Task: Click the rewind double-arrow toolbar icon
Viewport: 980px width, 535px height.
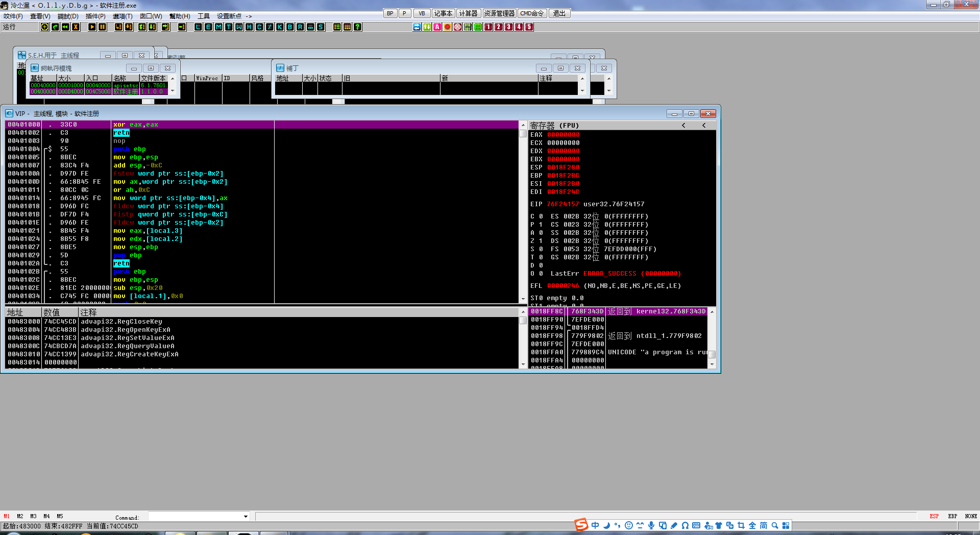Action: [x=65, y=27]
